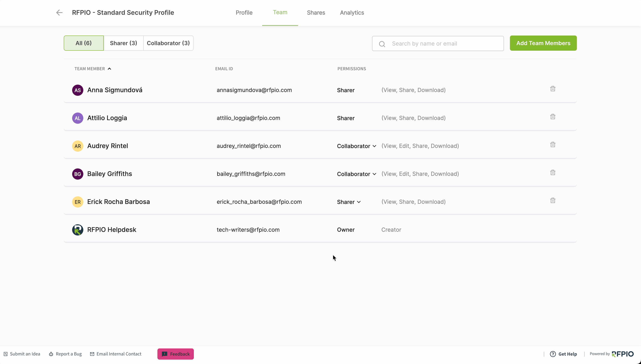Filter by All (6) members
Screen dimensions: 641x364
coord(84,43)
